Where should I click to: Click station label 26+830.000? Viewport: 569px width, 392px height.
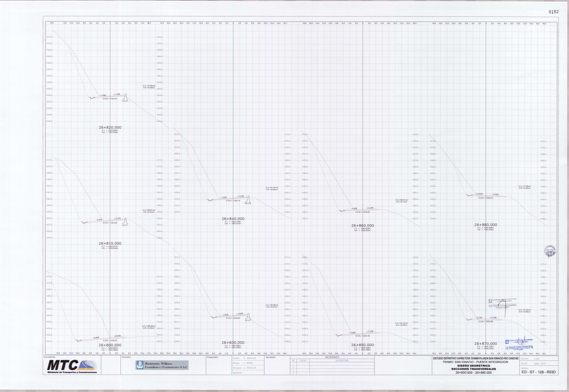click(233, 343)
